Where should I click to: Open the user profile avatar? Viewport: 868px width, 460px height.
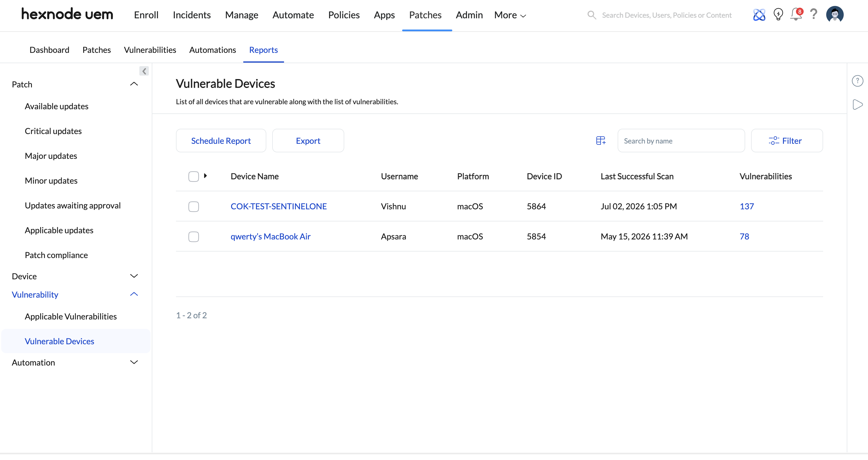coord(835,14)
